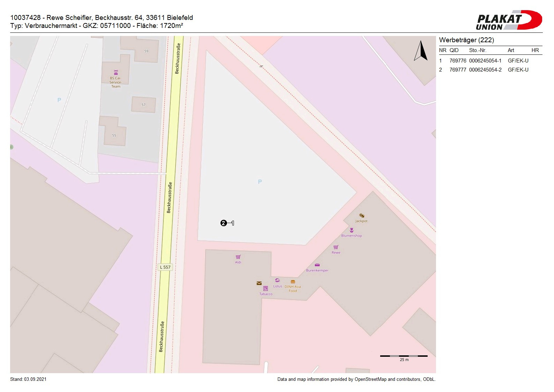
Task: Click the envelope post office icon
Action: coord(259,283)
